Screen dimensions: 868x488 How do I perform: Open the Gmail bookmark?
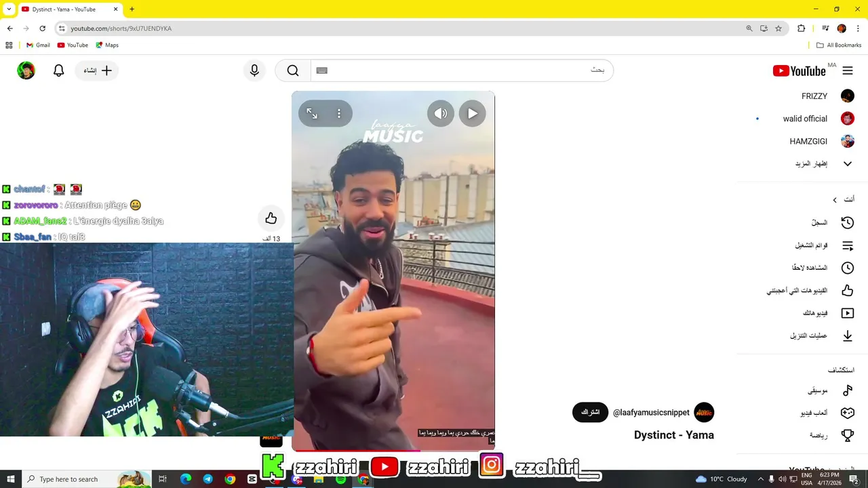click(x=38, y=45)
